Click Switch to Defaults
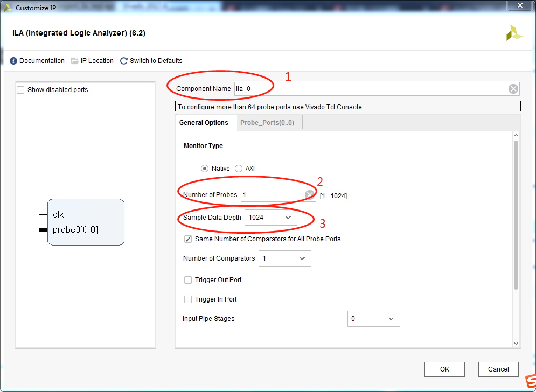536x392 pixels. (x=156, y=61)
